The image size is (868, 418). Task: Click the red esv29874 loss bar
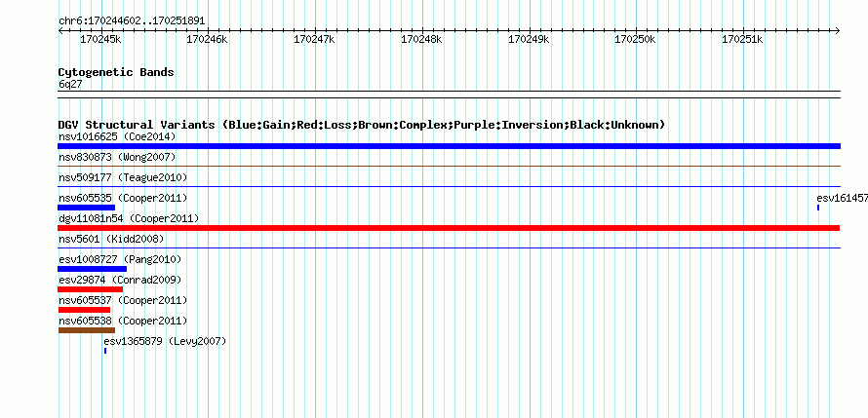(91, 289)
